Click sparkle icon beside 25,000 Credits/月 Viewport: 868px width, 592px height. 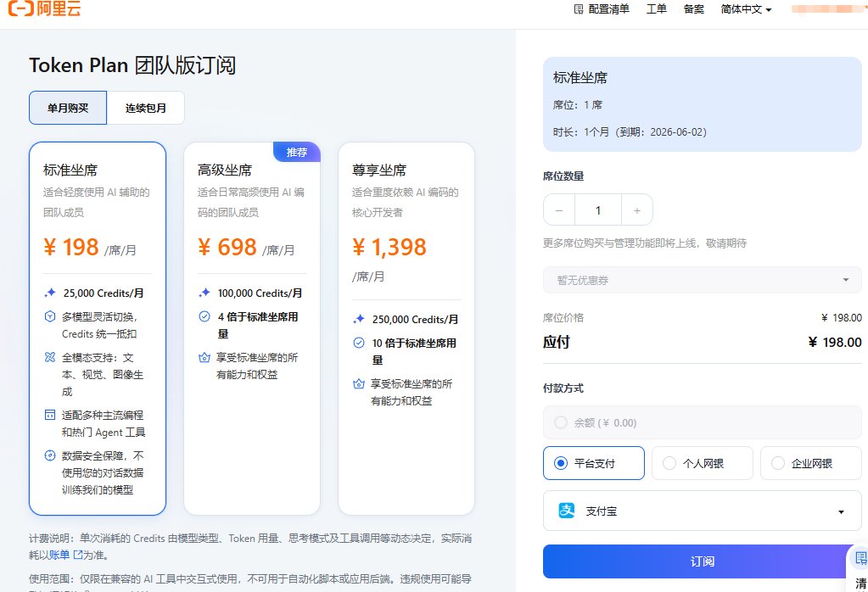[x=50, y=293]
